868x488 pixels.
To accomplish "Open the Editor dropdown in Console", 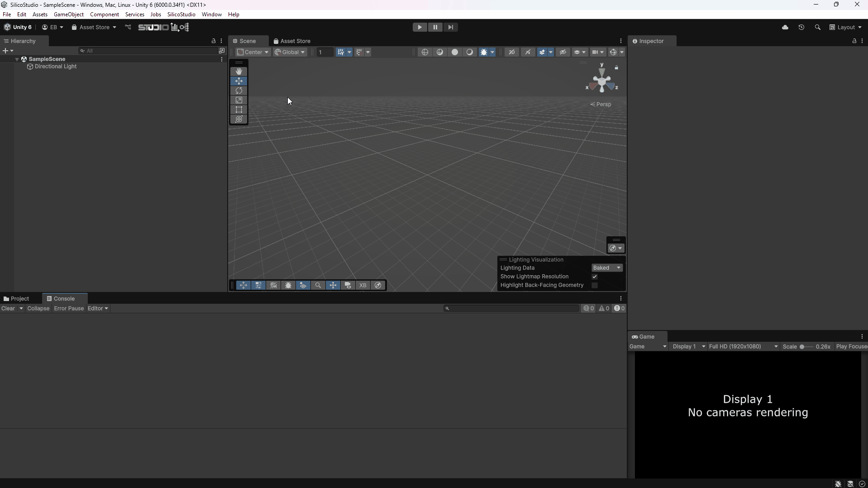I will [98, 308].
